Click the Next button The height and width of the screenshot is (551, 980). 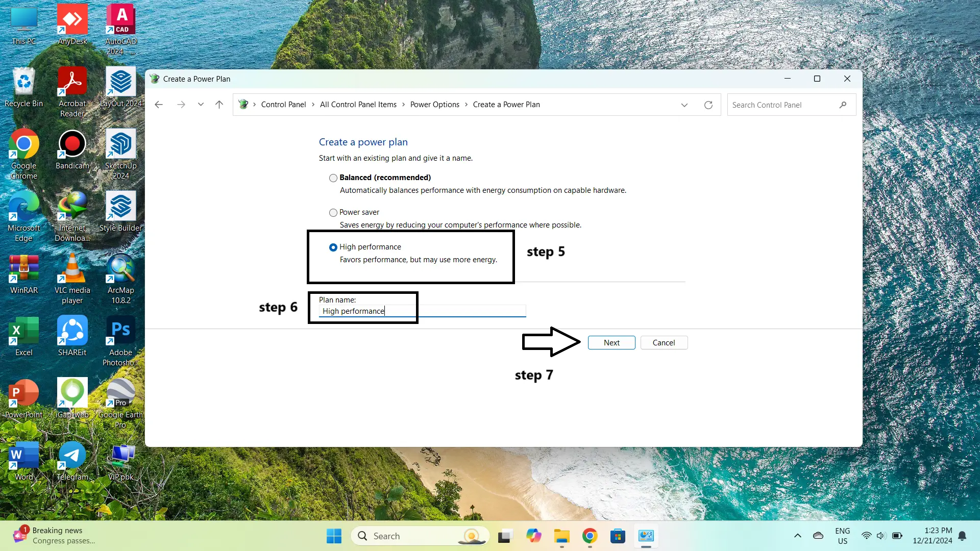click(611, 343)
